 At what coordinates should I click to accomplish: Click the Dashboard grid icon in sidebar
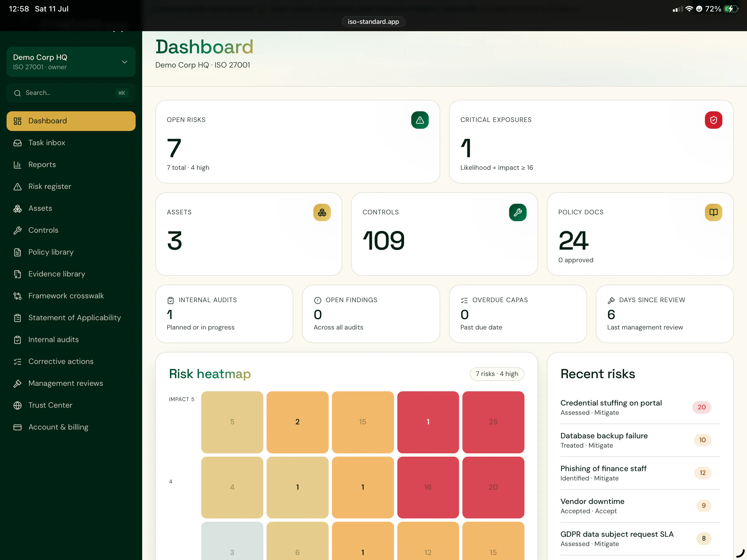point(17,121)
